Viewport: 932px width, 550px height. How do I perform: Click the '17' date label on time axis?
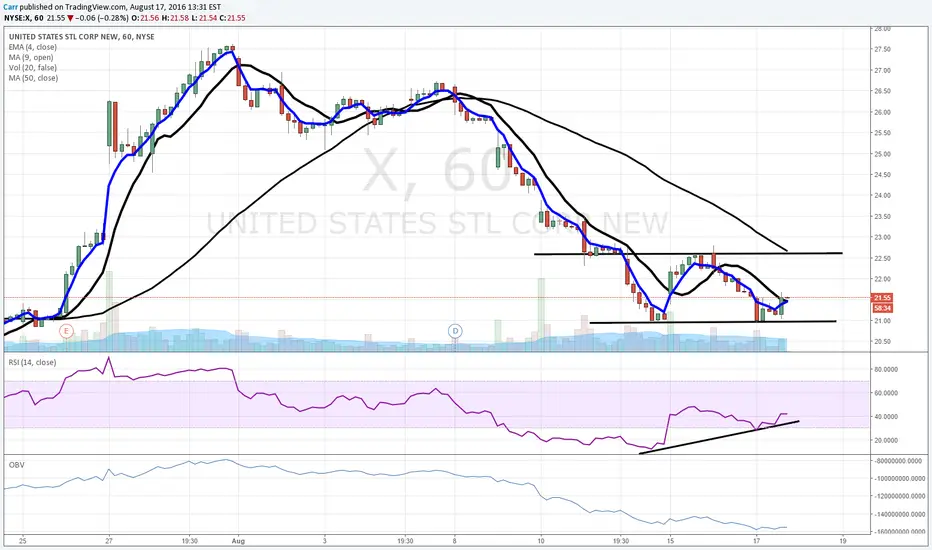(x=757, y=541)
